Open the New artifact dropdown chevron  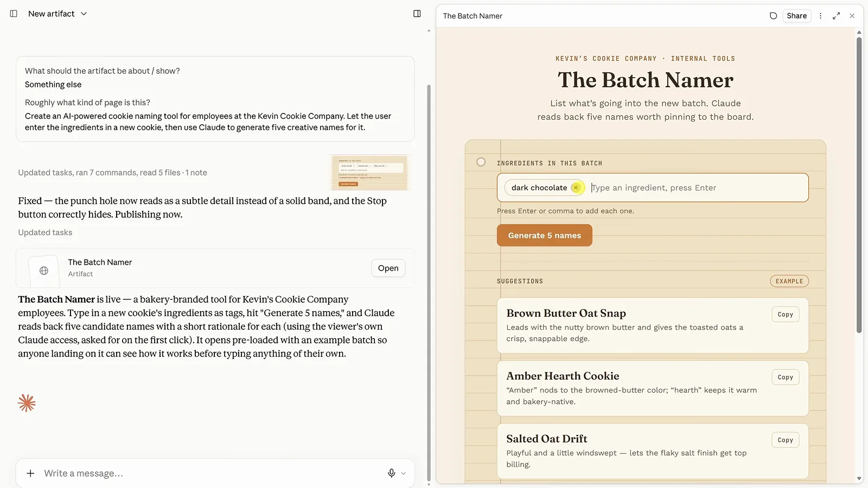coord(84,14)
